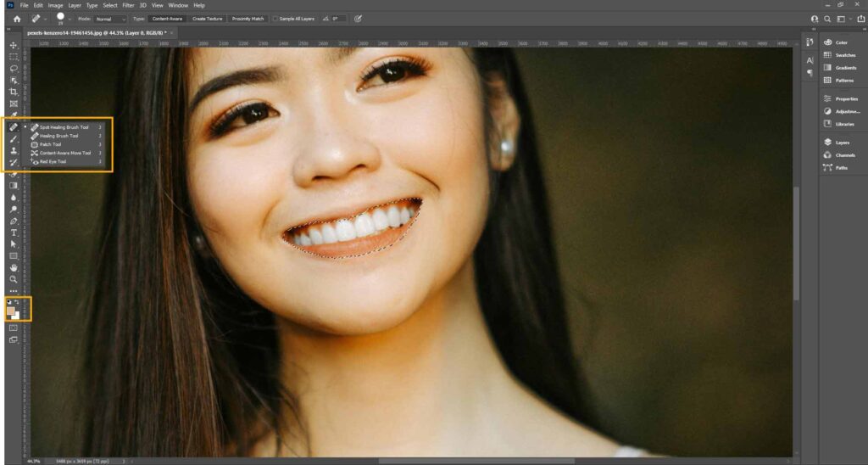Viewport: 868px width, 465px height.
Task: Click the Share icon at top right
Action: [861, 19]
